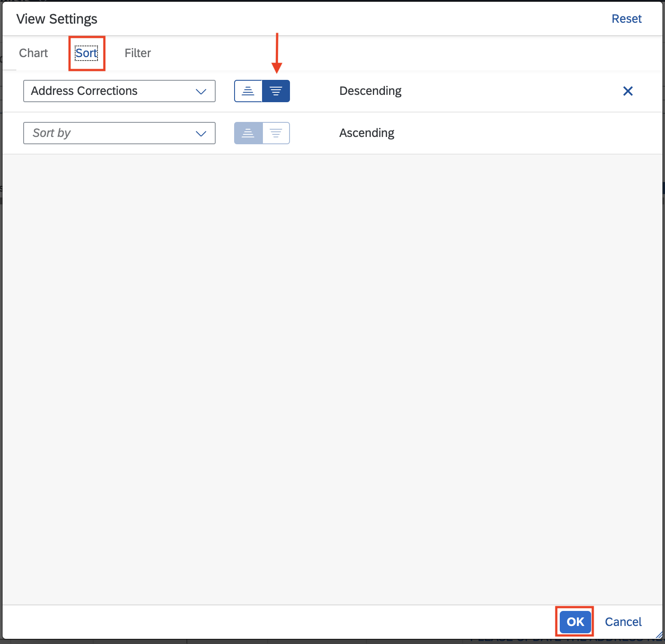Open the Filter tab

[138, 53]
